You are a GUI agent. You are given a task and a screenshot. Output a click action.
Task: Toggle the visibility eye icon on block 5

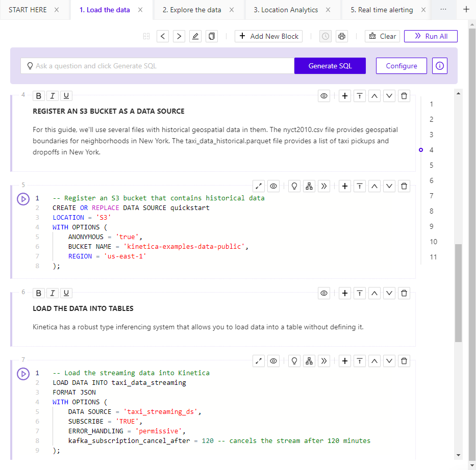tap(273, 186)
